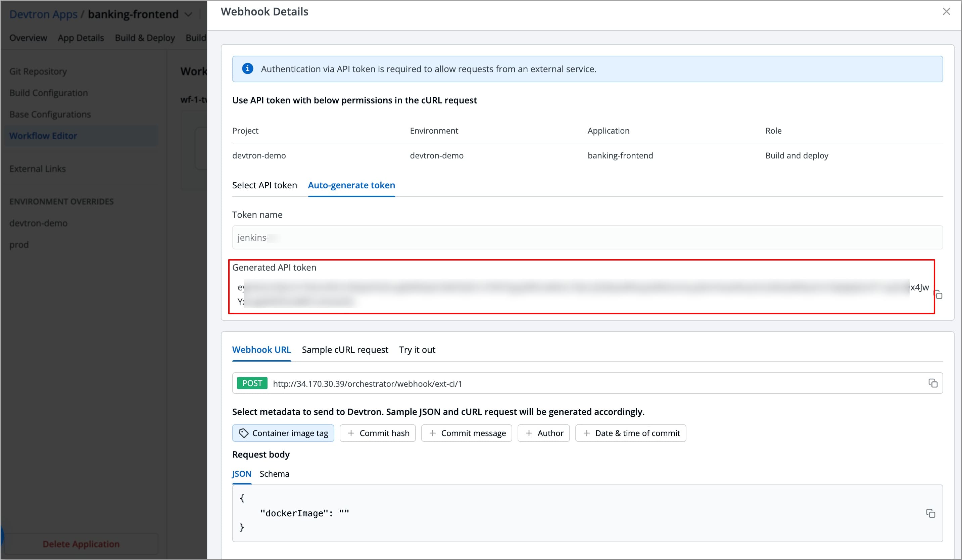Open the Auto-generate token tab
This screenshot has width=962, height=560.
(x=351, y=185)
